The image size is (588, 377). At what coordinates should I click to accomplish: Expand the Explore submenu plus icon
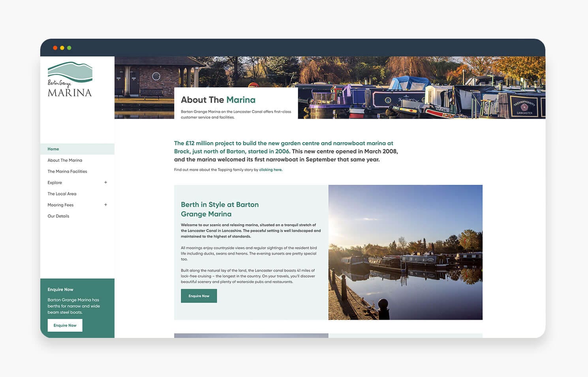[105, 182]
